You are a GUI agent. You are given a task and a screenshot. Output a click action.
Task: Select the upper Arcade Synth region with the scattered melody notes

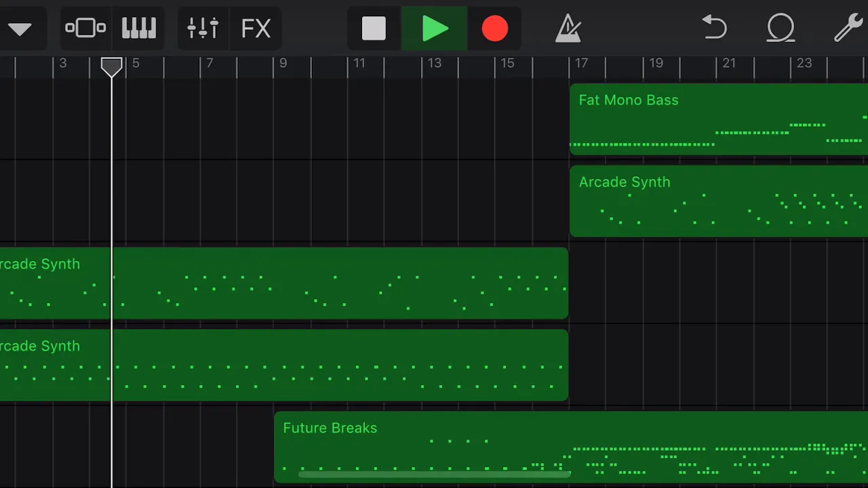tap(283, 283)
